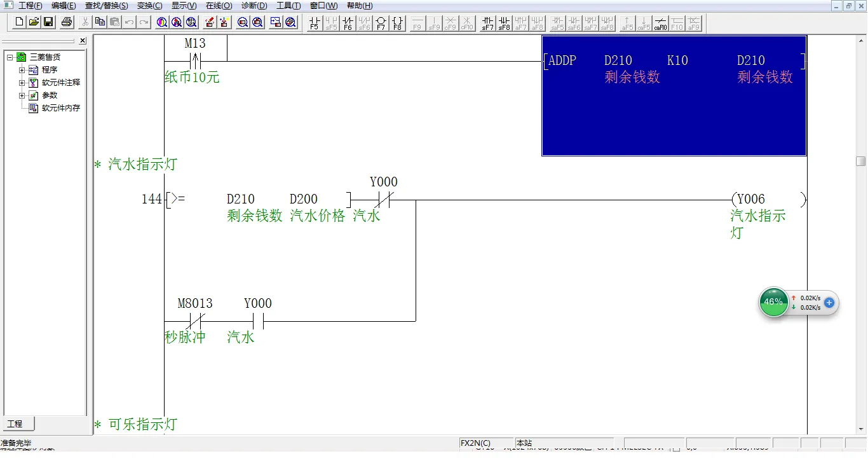Screen dimensions: 868x463
Task: Select 软元件内存 in the project tree
Action: (x=61, y=108)
